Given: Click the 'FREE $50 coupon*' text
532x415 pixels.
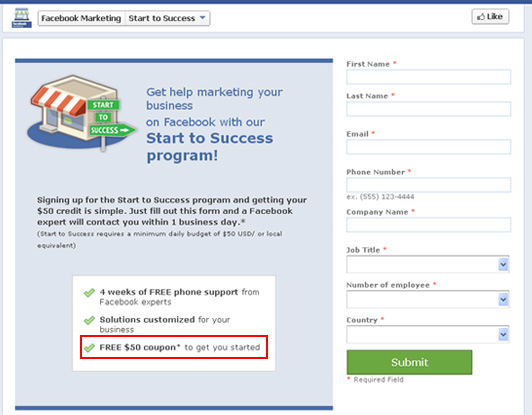Looking at the screenshot, I should 140,347.
